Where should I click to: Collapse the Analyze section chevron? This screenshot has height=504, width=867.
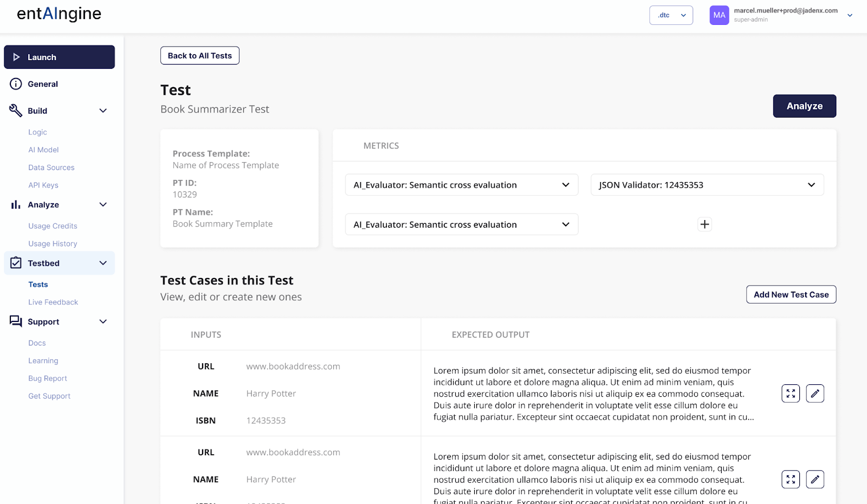click(x=103, y=205)
